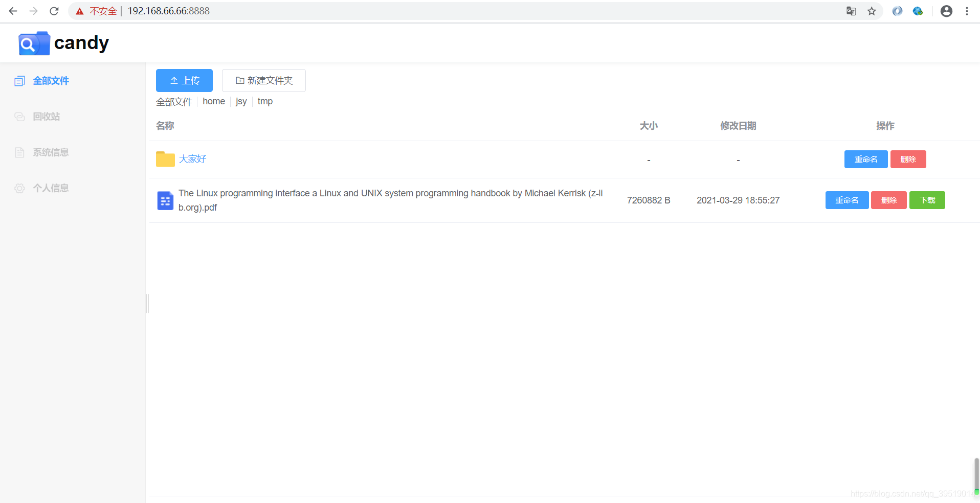Reload the page with refresh icon
Screen dimensions: 980x503
tap(54, 11)
